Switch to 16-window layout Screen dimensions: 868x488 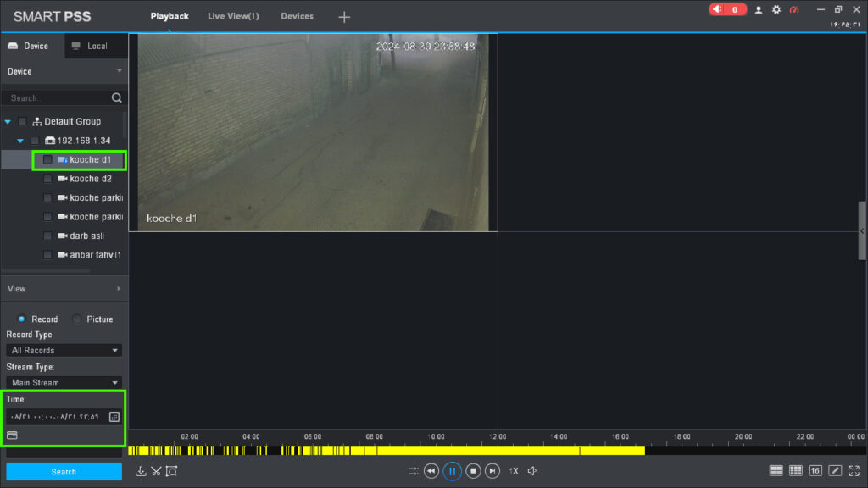[x=815, y=470]
